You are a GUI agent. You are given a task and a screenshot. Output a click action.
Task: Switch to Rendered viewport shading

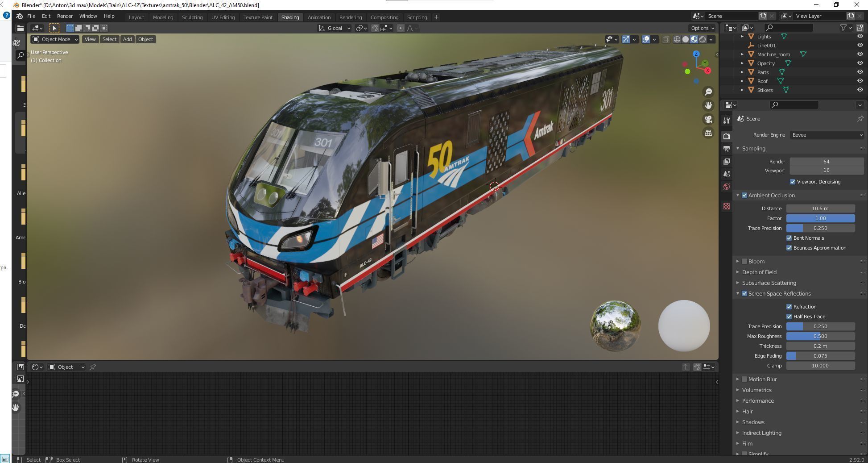pos(703,39)
